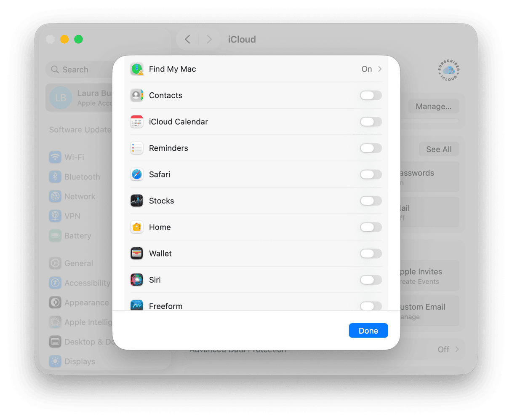The image size is (512, 420).
Task: Click the iCloud window title
Action: tap(242, 39)
